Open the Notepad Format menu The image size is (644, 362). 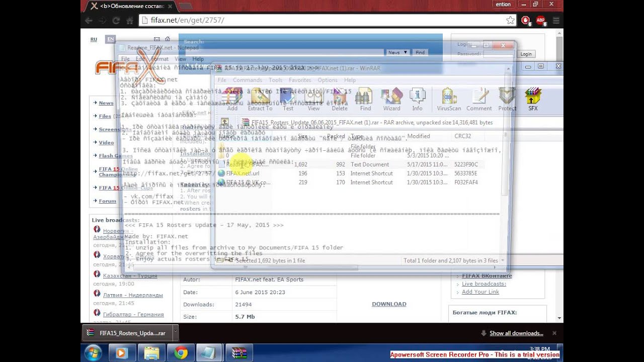coord(160,59)
